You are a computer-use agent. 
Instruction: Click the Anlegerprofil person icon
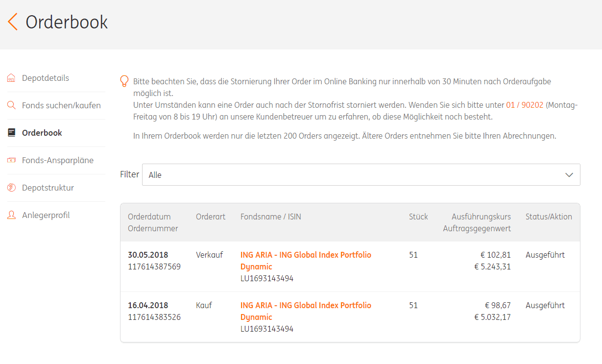click(x=11, y=215)
